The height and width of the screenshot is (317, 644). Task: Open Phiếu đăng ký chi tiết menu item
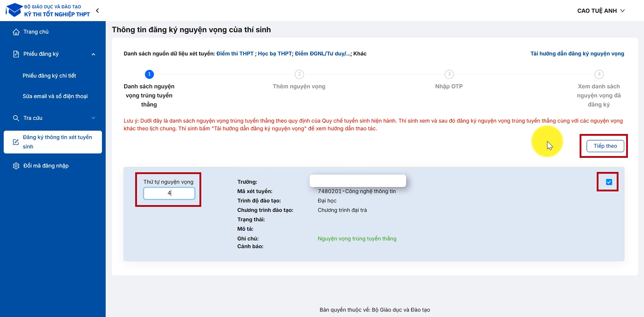pyautogui.click(x=49, y=76)
